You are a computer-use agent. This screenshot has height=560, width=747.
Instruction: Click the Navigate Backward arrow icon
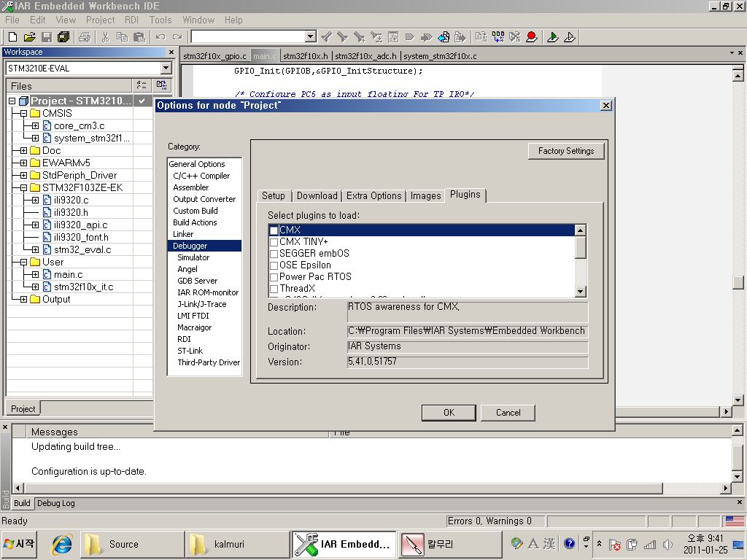coord(444,36)
